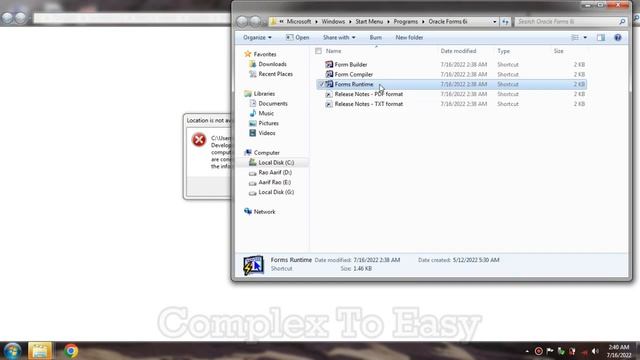Sort by the Type column header
640x360 pixels.
click(x=503, y=51)
